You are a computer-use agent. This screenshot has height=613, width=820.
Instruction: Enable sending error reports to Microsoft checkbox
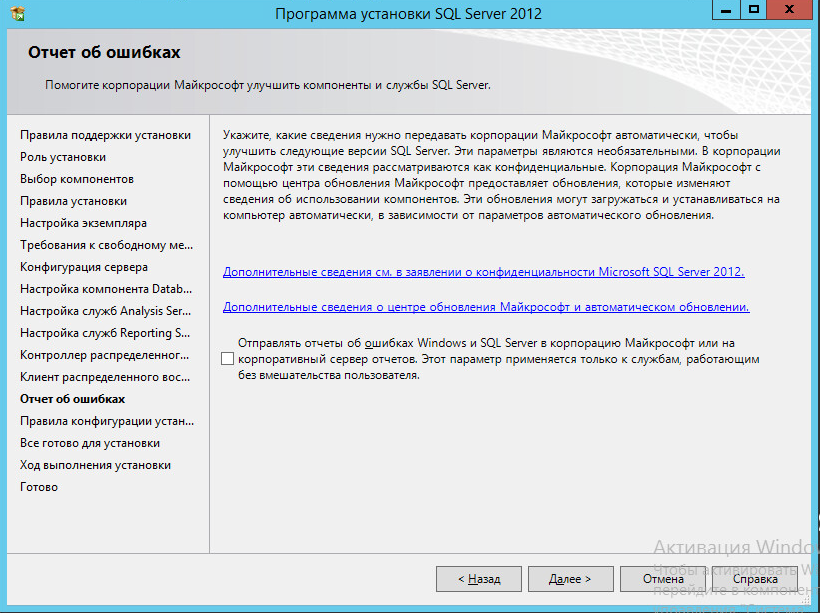click(x=227, y=359)
